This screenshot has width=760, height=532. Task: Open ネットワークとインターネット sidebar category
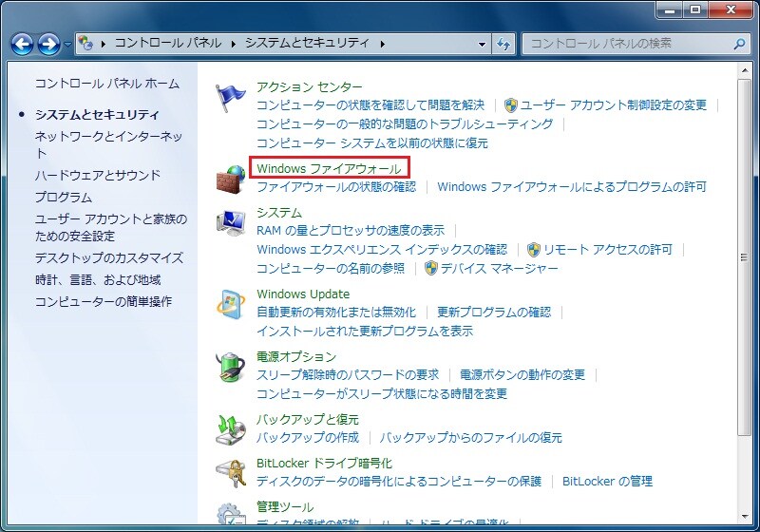[x=108, y=144]
